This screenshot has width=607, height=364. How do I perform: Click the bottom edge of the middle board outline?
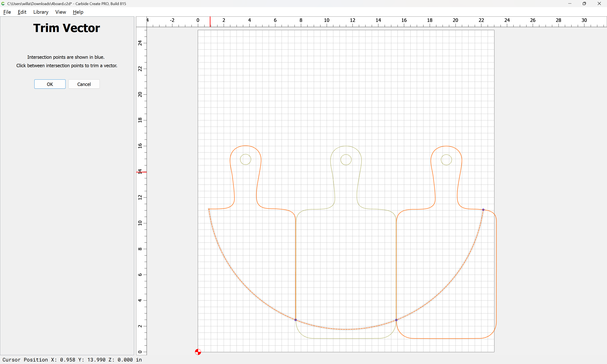tap(346, 339)
